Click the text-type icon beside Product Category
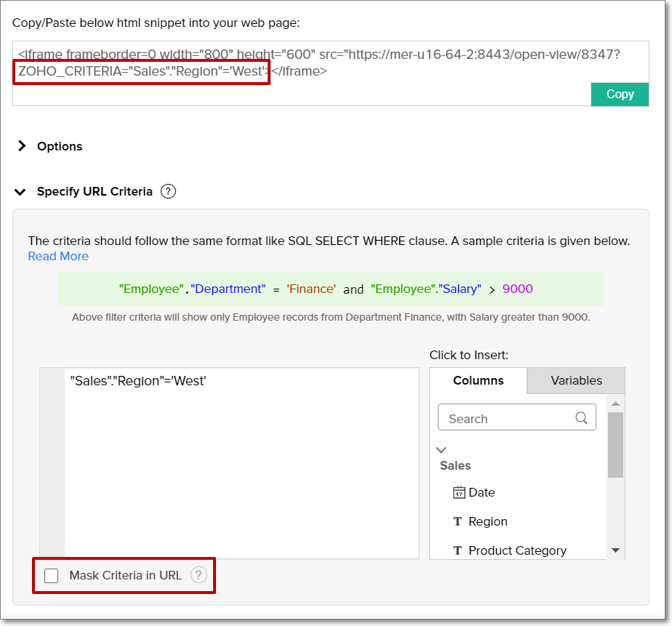The height and width of the screenshot is (626, 672). tap(457, 551)
